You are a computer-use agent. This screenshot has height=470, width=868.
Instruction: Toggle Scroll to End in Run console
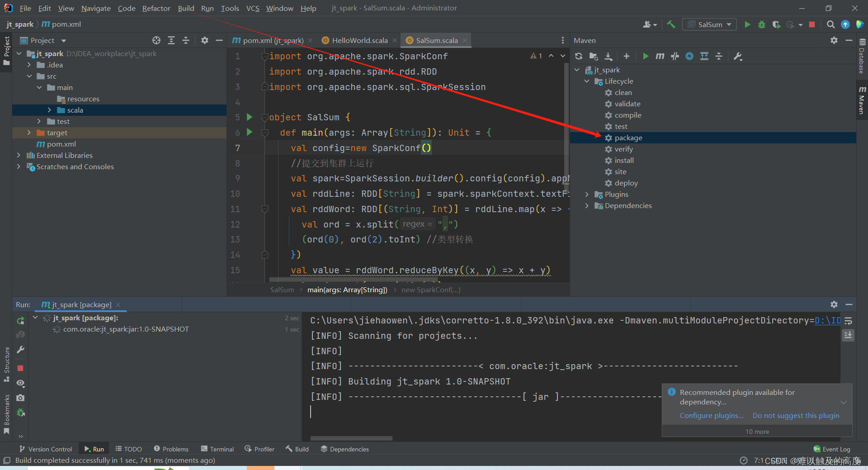pos(848,335)
